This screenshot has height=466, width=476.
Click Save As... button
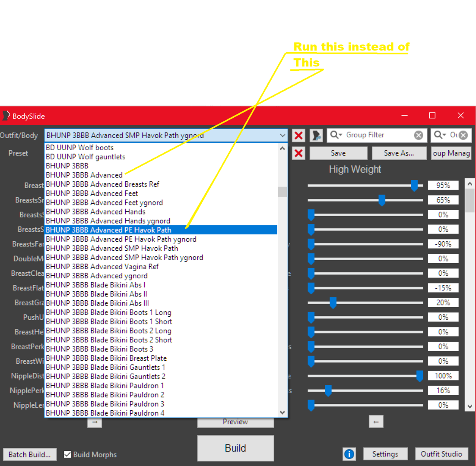[399, 153]
